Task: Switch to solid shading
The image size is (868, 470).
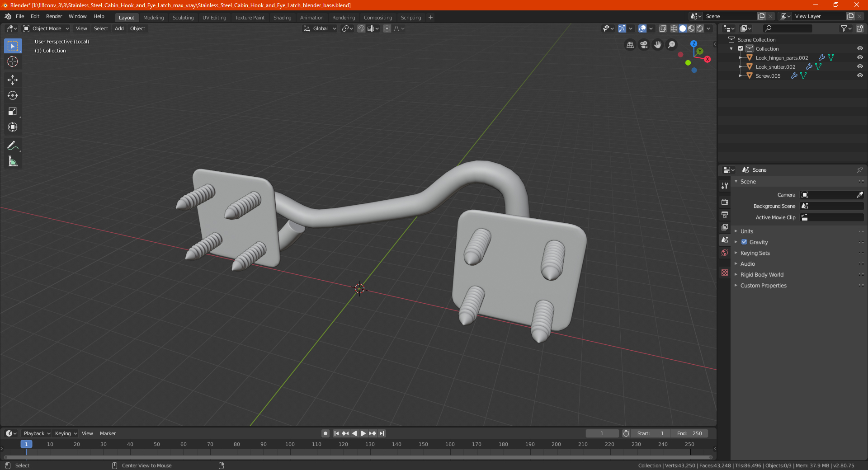Action: 683,28
